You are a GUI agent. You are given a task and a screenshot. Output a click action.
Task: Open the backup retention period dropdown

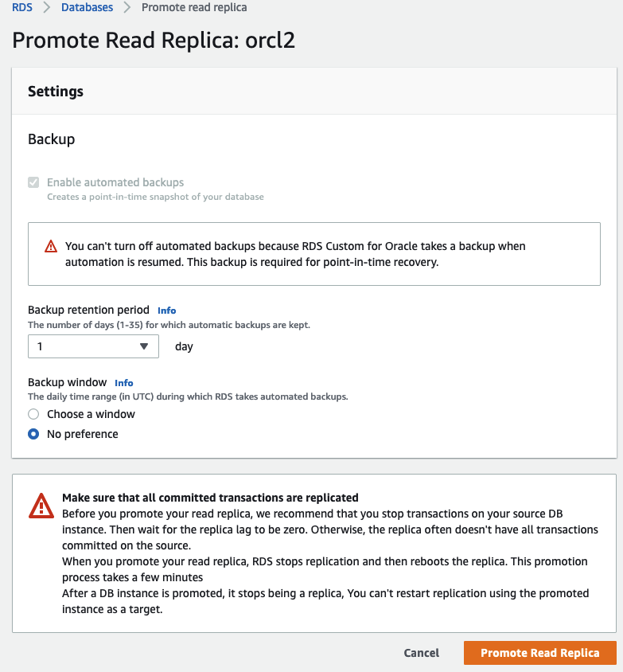tap(93, 346)
